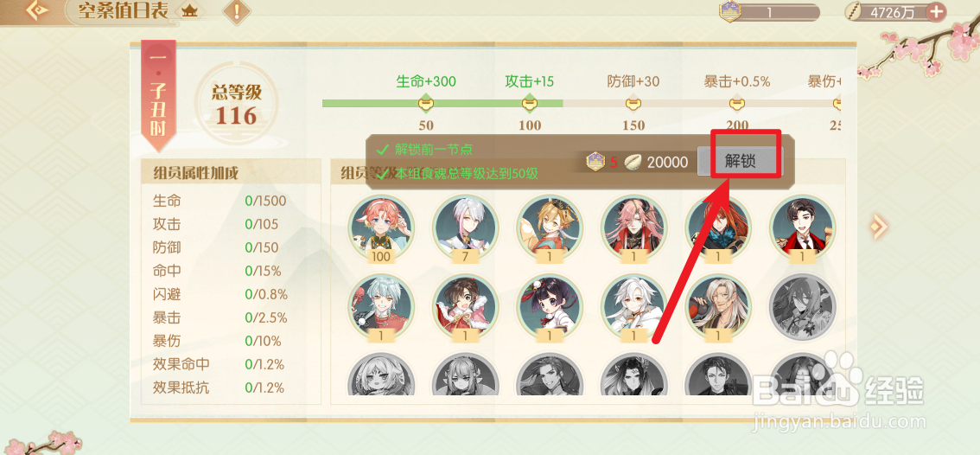Select the level 7 white-haired character avatar
This screenshot has width=980, height=455.
466,227
